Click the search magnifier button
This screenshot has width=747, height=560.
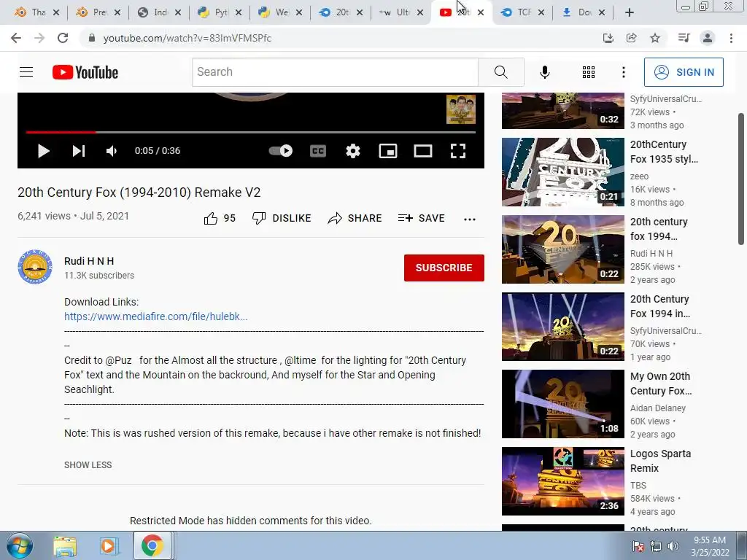(x=500, y=72)
